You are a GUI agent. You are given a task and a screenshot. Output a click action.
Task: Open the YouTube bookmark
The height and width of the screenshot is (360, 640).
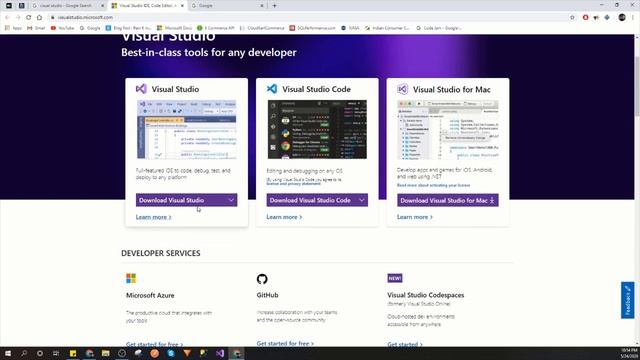[62, 28]
